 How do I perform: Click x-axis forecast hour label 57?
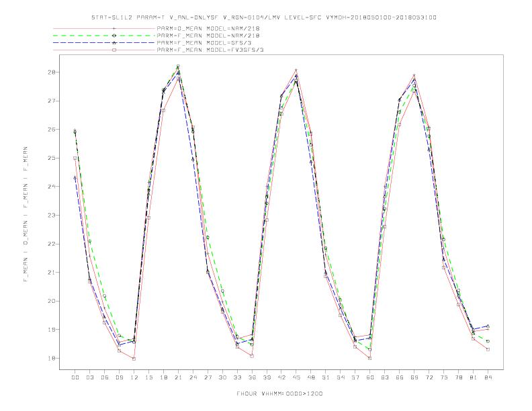pyautogui.click(x=355, y=377)
